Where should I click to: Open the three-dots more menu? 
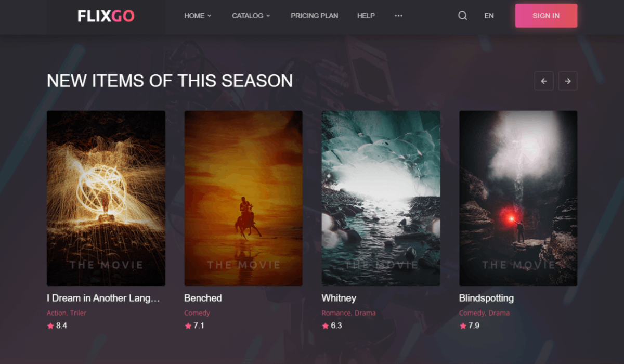pyautogui.click(x=398, y=16)
